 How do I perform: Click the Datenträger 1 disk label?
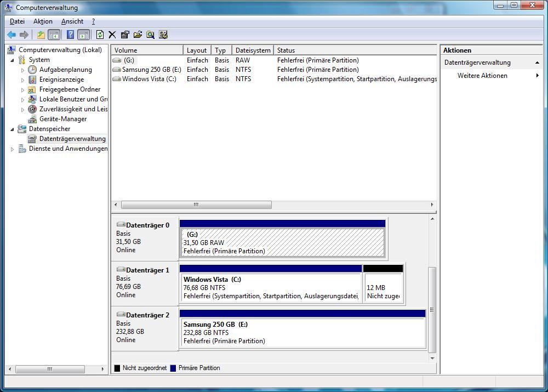[147, 270]
